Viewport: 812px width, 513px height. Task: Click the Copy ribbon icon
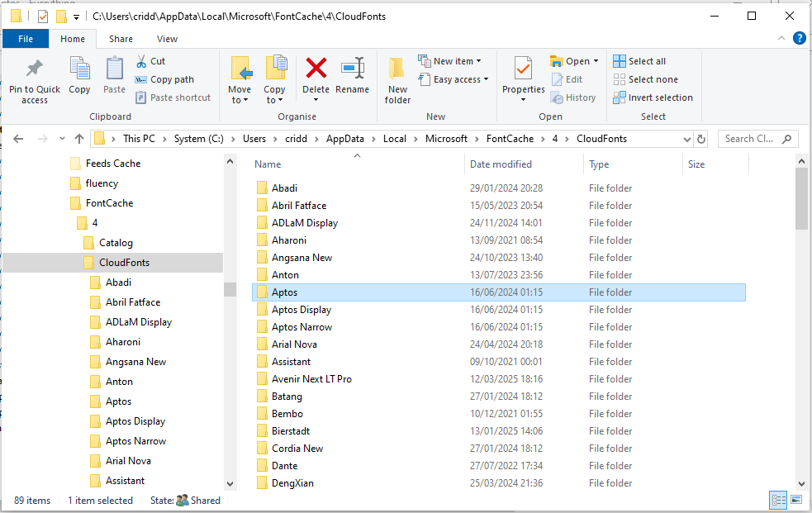tap(79, 69)
